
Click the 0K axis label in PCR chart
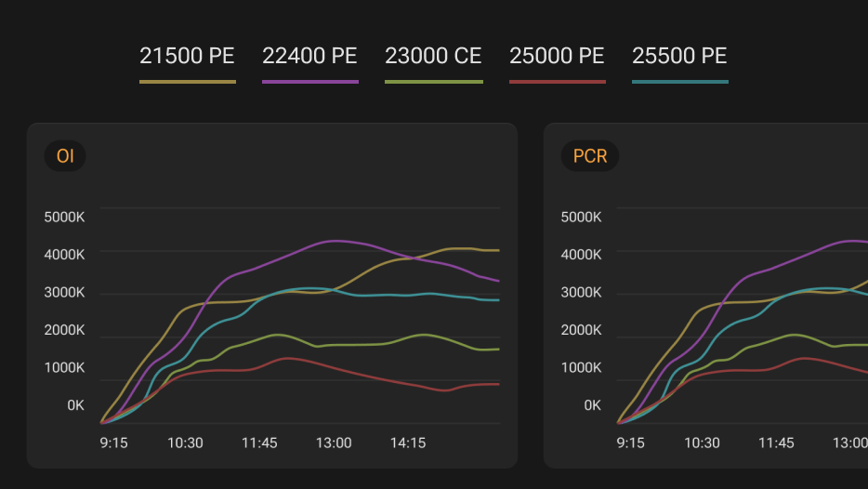[x=592, y=405]
